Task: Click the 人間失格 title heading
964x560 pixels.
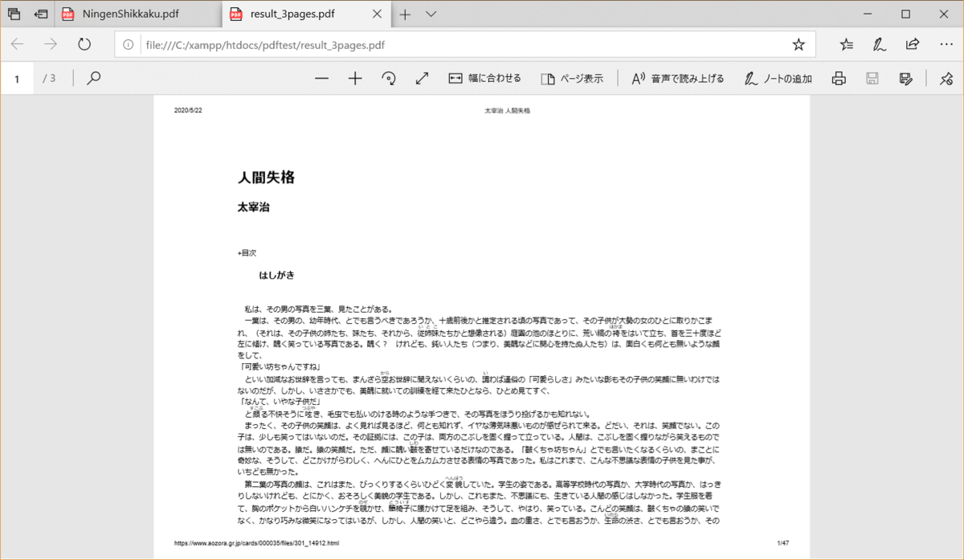Action: (266, 178)
